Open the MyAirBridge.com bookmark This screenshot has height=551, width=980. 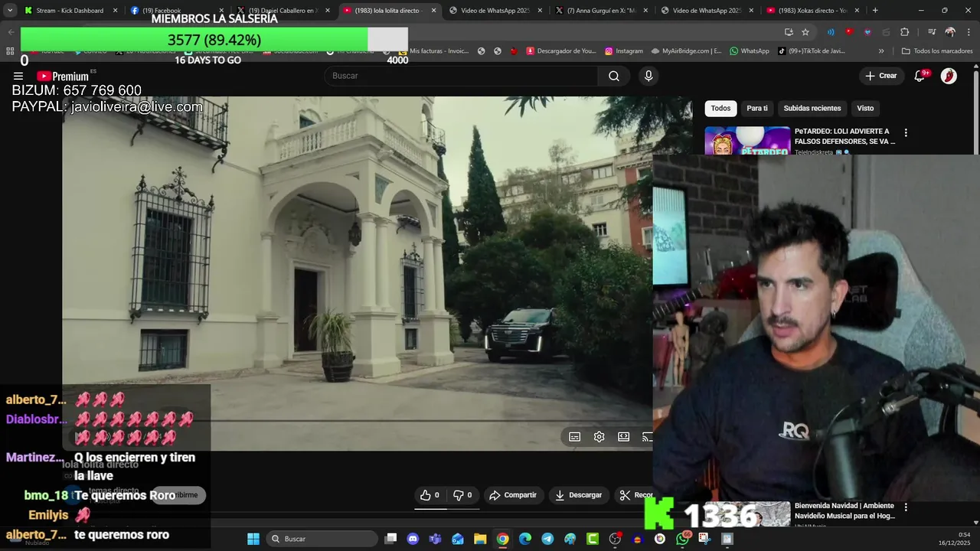tap(686, 51)
